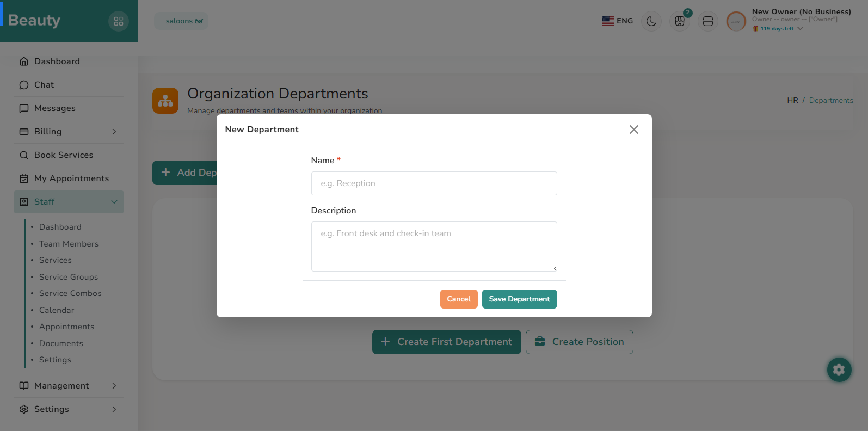Click the Cancel button
This screenshot has width=868, height=431.
459,299
